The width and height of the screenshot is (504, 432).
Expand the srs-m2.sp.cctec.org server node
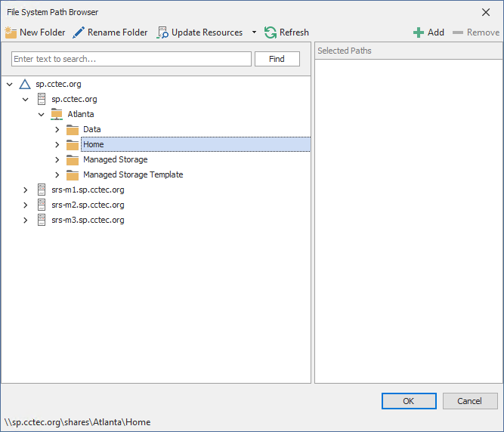(x=25, y=205)
